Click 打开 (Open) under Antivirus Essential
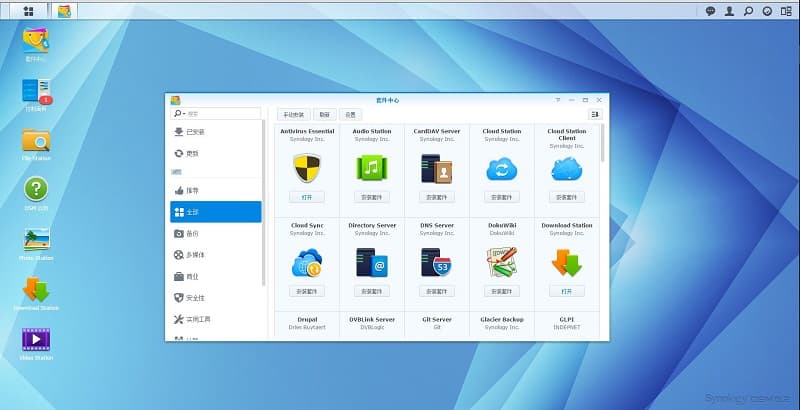800x410 pixels. (307, 197)
